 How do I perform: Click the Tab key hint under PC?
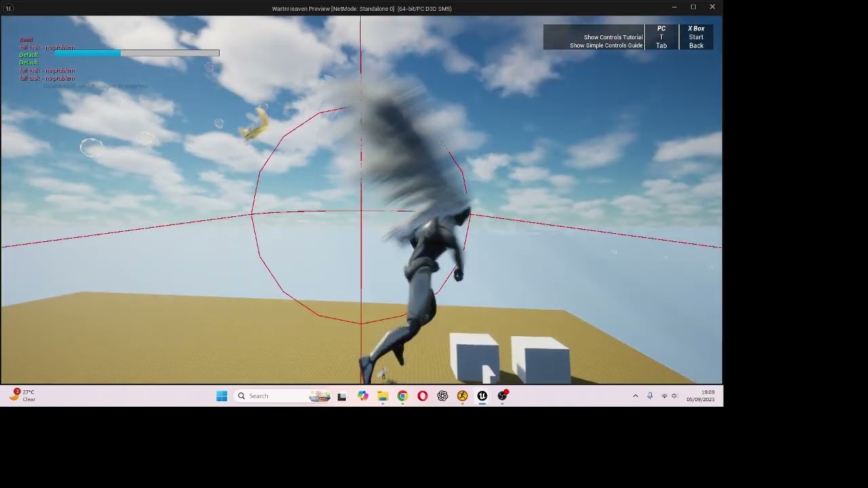[661, 45]
